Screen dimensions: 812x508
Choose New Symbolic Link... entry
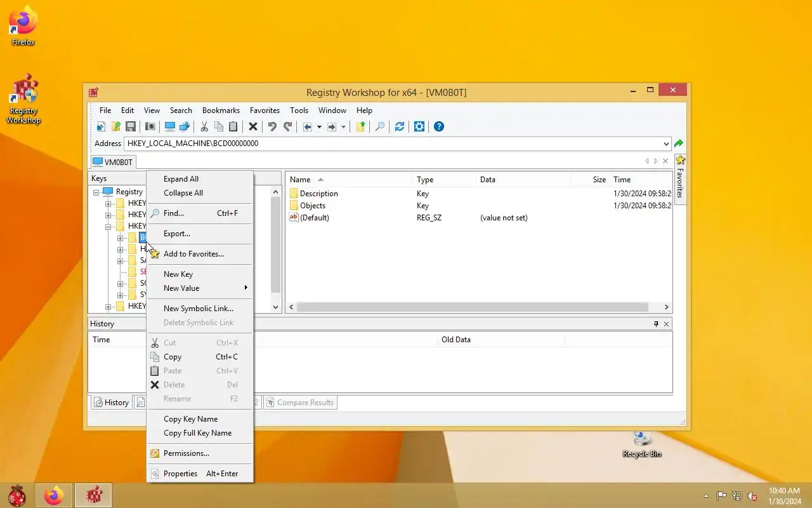point(199,309)
